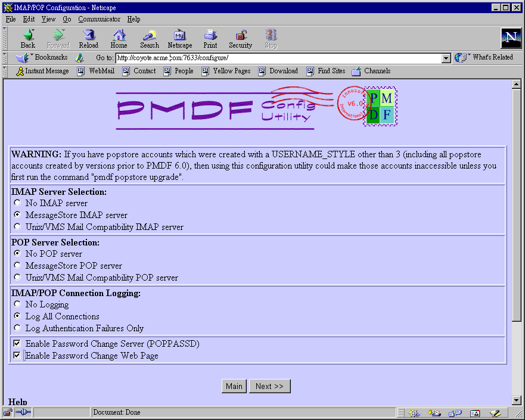Click the Reload toolbar icon
Viewport: 525px width, 420px height.
coord(88,38)
